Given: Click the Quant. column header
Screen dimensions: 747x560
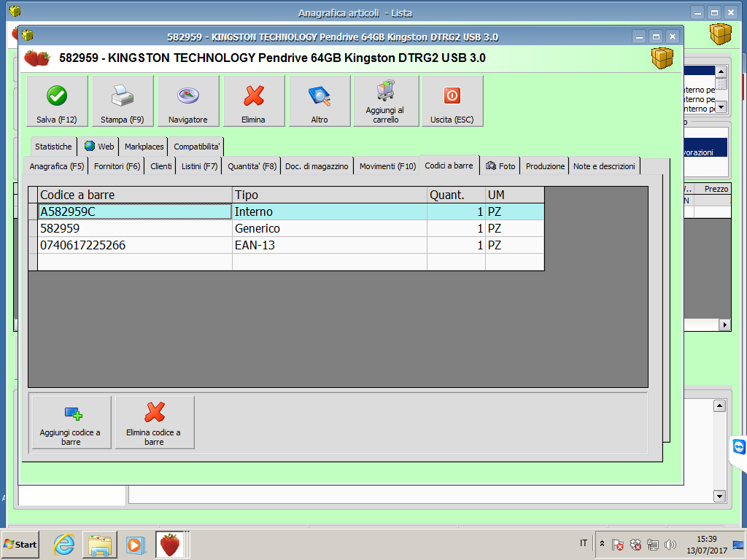Looking at the screenshot, I should point(457,195).
